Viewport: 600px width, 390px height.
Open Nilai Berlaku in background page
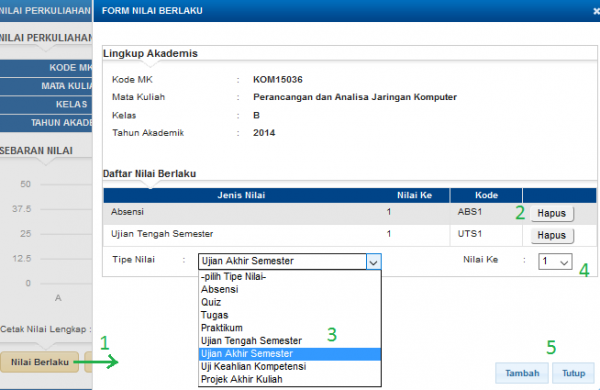click(40, 362)
